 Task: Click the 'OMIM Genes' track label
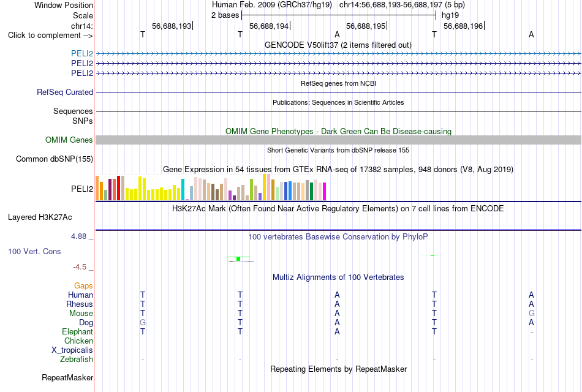coord(69,140)
